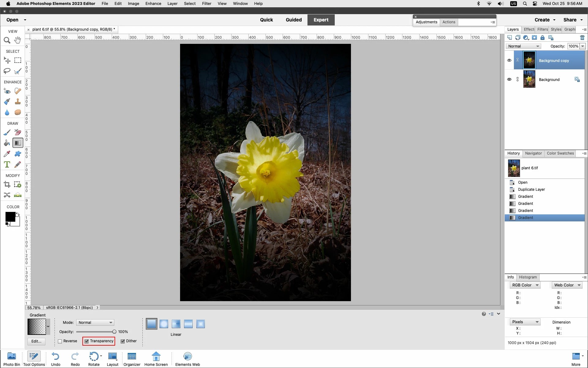Switch to Guided mode

(293, 20)
